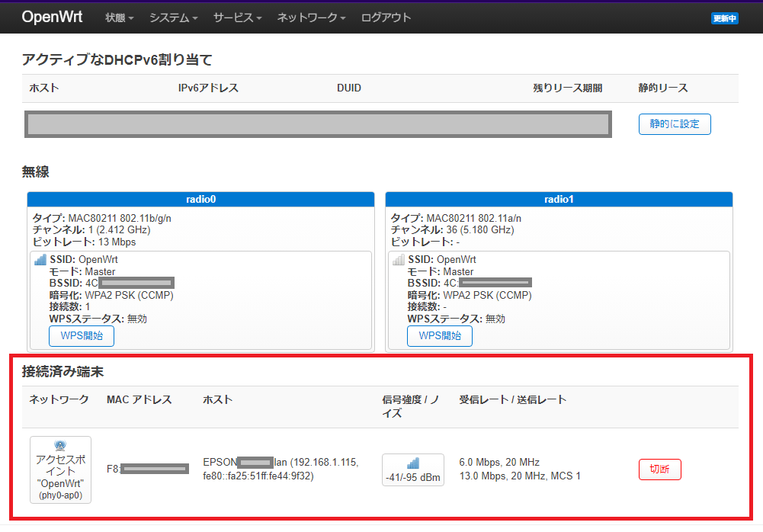Image resolution: width=763 pixels, height=532 pixels.
Task: Click the 静的に設定 button
Action: (674, 124)
